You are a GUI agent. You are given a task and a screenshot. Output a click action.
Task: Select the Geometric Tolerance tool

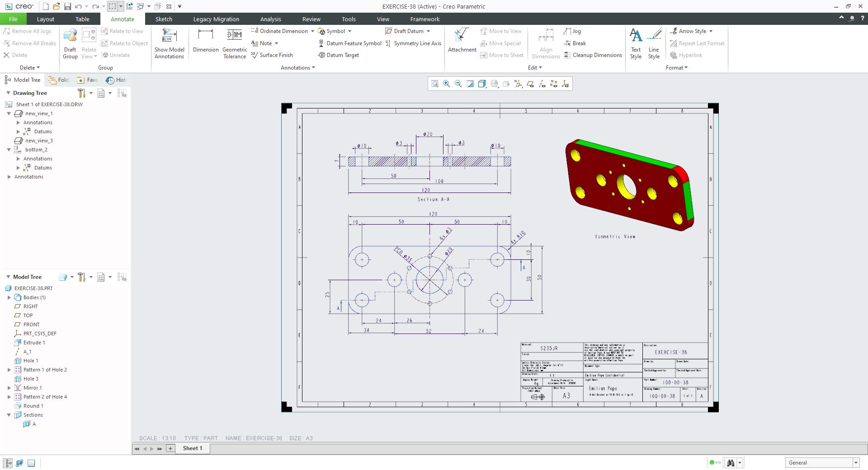click(235, 44)
